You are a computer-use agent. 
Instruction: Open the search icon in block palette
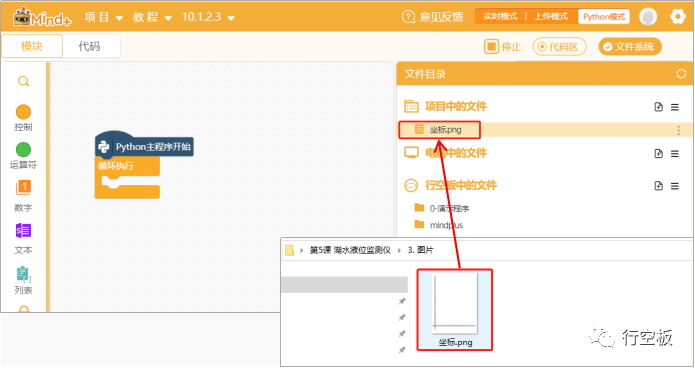click(23, 82)
